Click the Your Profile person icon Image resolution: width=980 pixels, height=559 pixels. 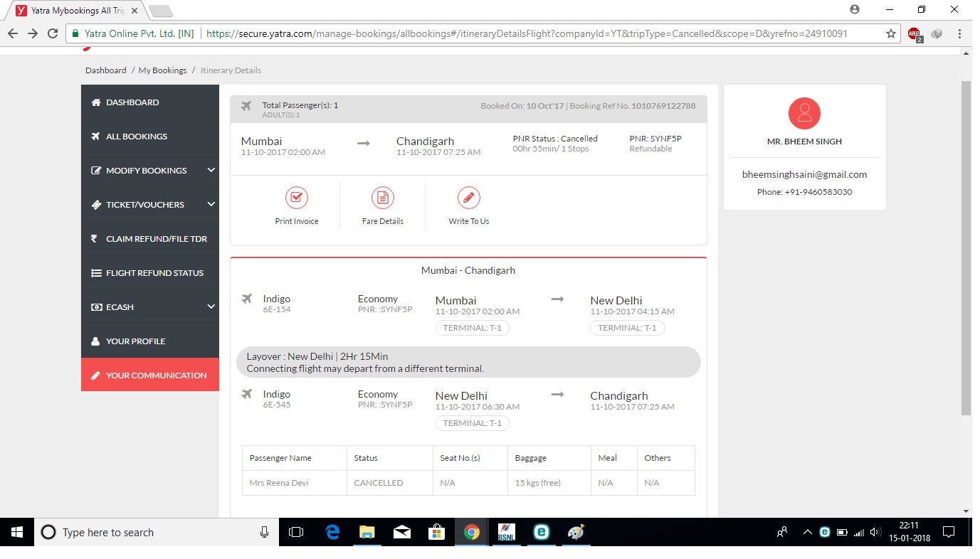[x=95, y=341]
